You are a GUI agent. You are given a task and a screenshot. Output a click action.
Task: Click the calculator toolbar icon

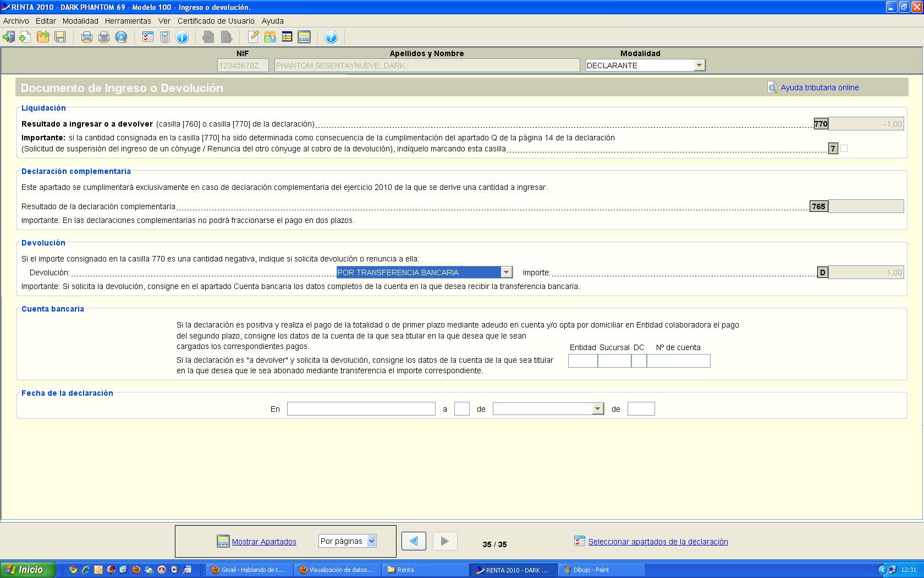click(x=164, y=37)
